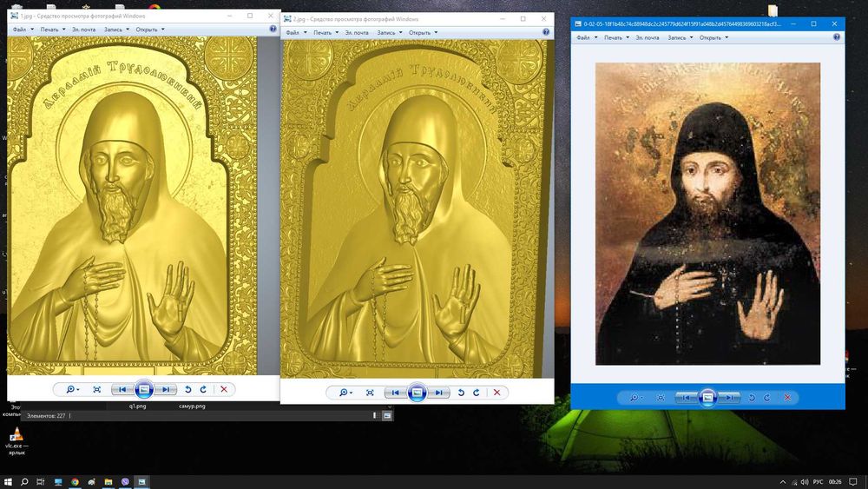Open help in 1.jpg viewer

(273, 29)
